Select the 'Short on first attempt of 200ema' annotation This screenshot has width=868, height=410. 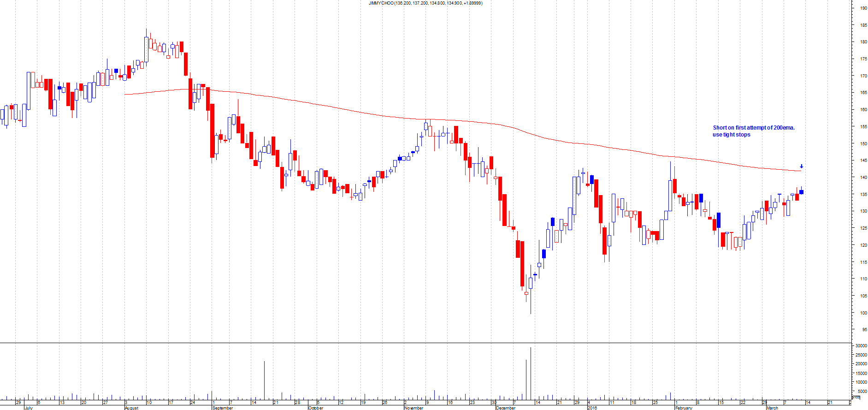click(754, 128)
